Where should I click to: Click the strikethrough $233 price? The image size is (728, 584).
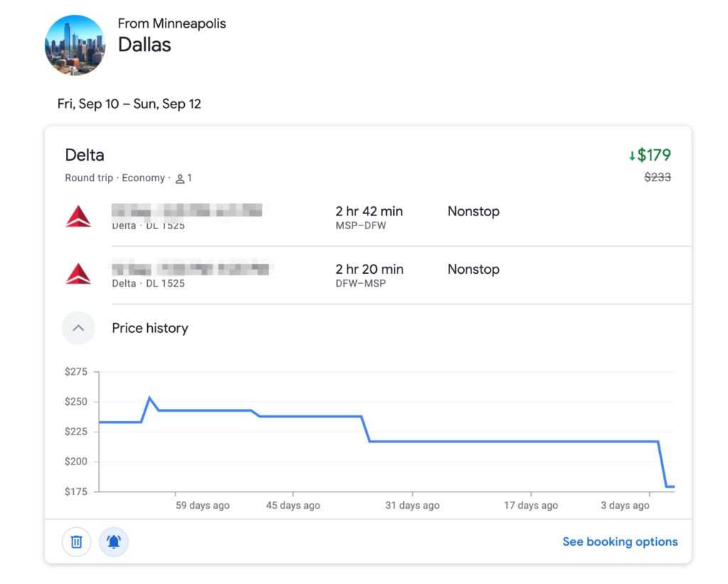click(x=658, y=177)
